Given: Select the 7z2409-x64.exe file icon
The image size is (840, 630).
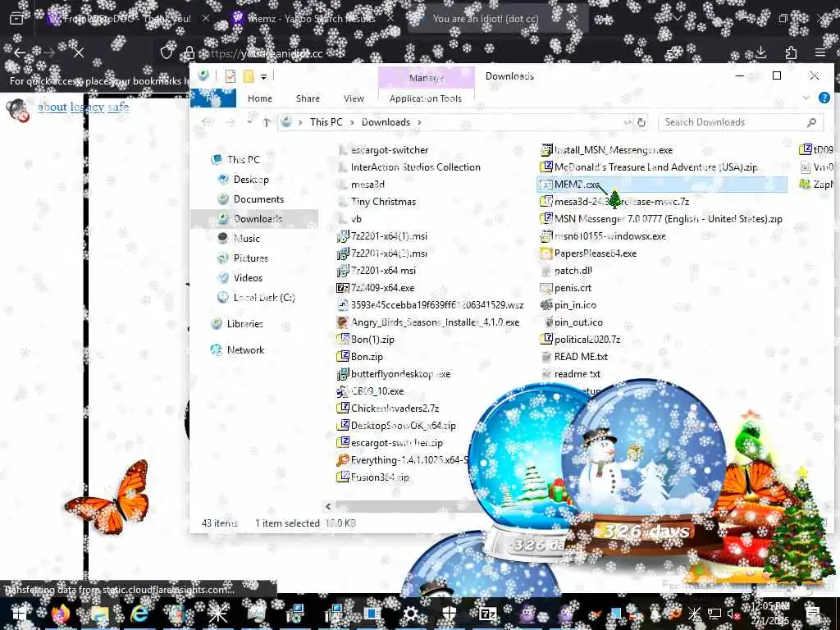Looking at the screenshot, I should pyautogui.click(x=342, y=288).
